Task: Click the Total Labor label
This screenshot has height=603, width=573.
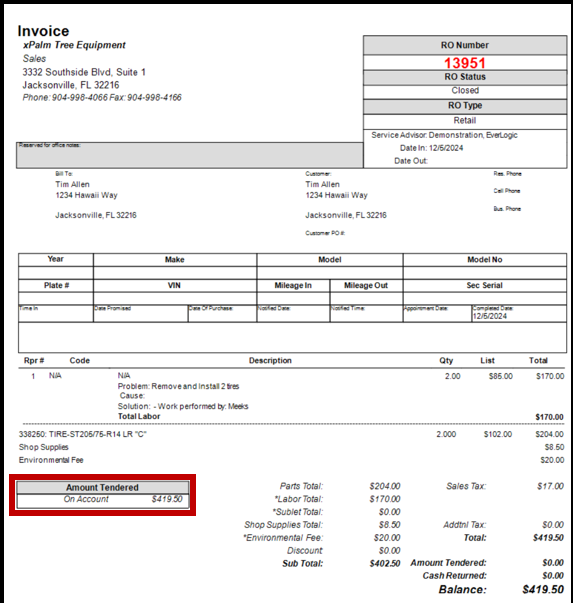Action: (139, 416)
